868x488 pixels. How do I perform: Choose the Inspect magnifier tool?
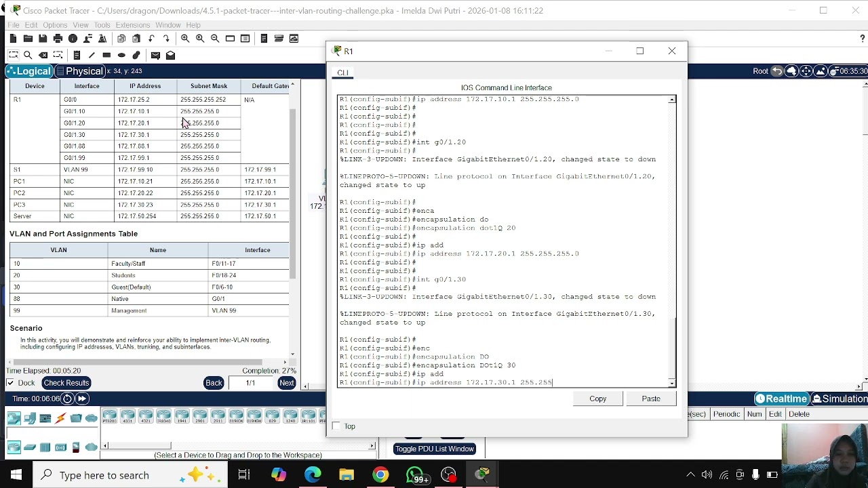pos(28,55)
